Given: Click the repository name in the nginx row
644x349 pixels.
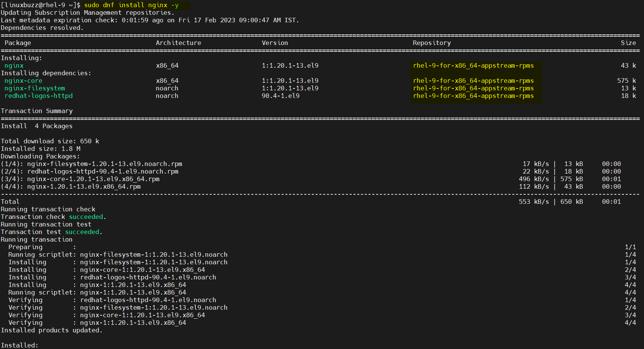Looking at the screenshot, I should (x=473, y=65).
